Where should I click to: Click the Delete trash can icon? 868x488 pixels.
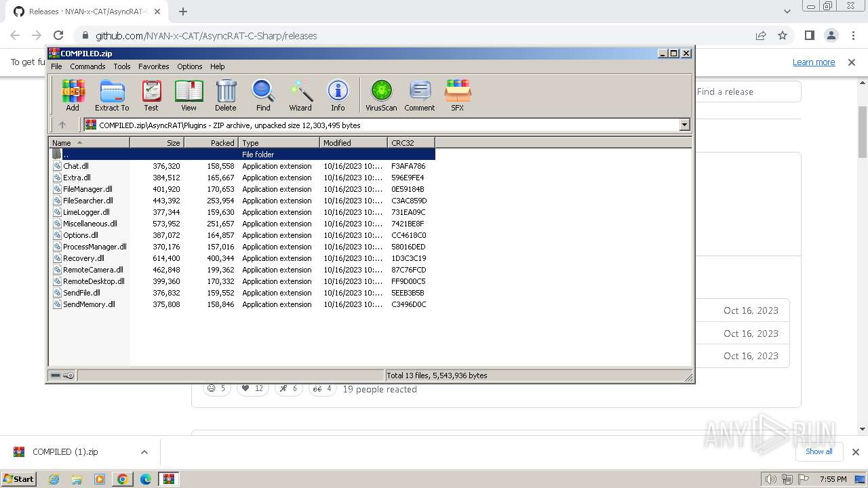tap(226, 95)
